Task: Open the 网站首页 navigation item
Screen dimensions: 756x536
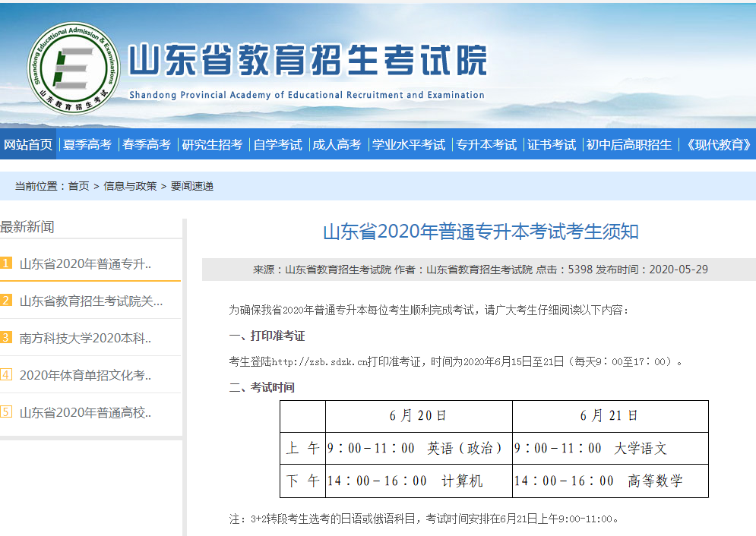Action: point(28,144)
